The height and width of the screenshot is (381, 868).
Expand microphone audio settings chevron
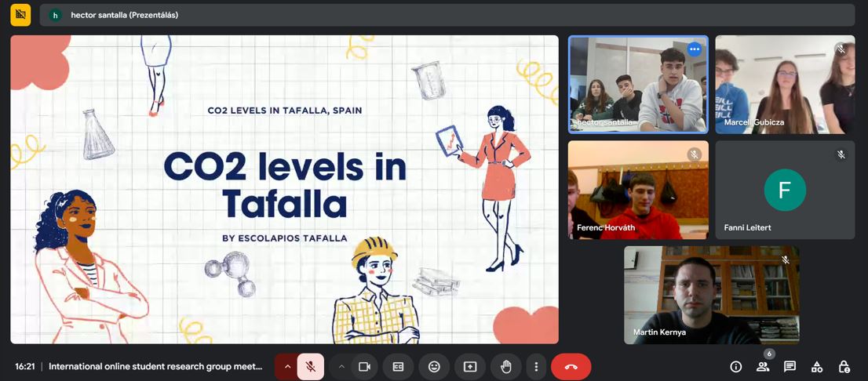coord(287,367)
